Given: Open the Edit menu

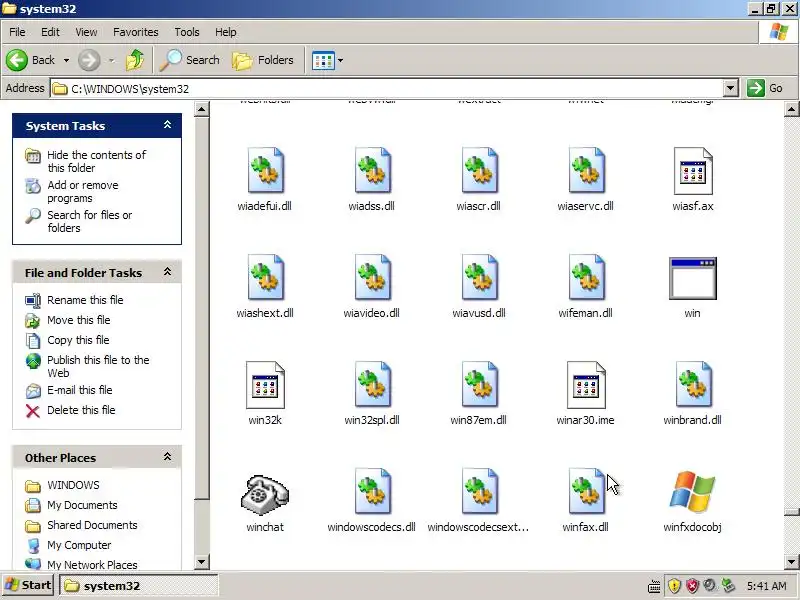Looking at the screenshot, I should (50, 32).
